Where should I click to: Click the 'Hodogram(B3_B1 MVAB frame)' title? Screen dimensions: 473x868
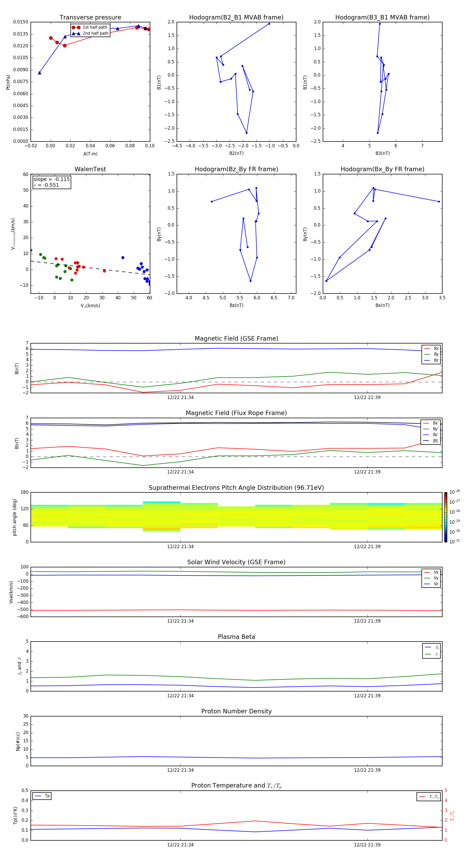382,18
